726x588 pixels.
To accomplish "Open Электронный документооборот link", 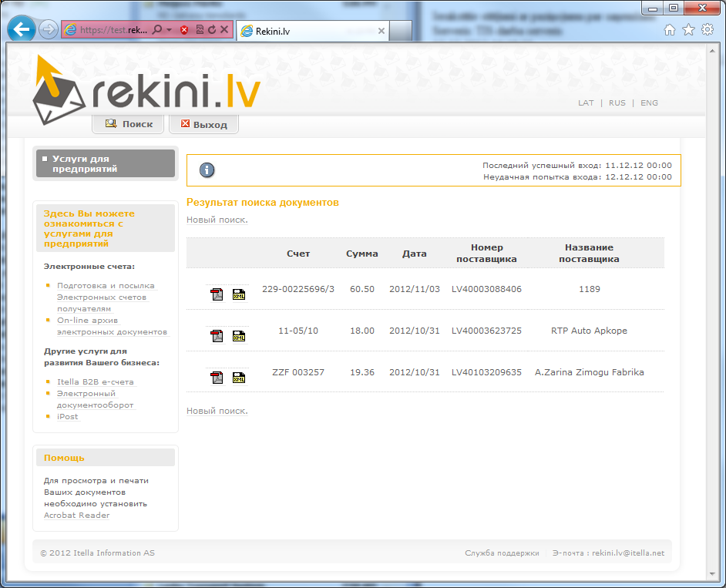I will 96,399.
